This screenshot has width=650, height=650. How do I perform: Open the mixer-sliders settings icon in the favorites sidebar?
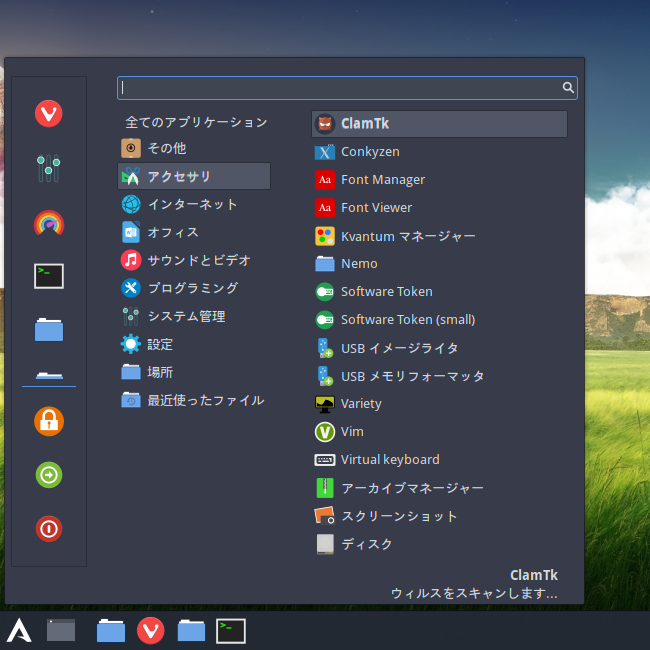[49, 168]
